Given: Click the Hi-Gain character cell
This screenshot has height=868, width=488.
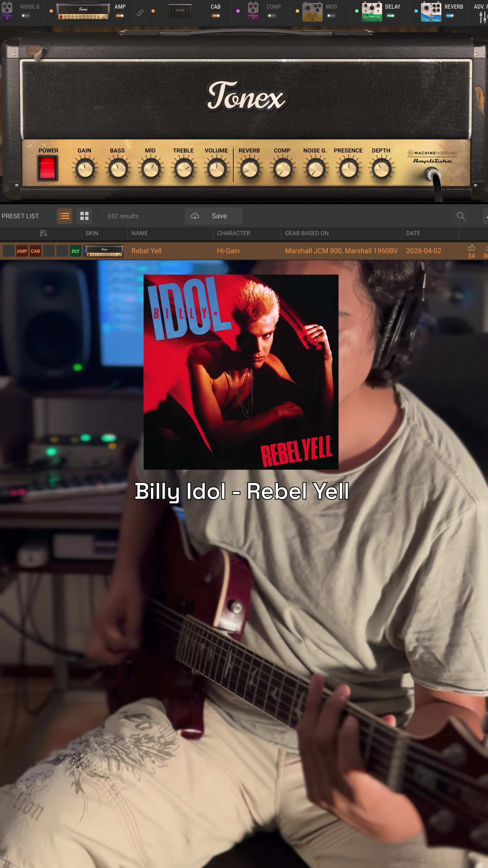Looking at the screenshot, I should tap(228, 251).
